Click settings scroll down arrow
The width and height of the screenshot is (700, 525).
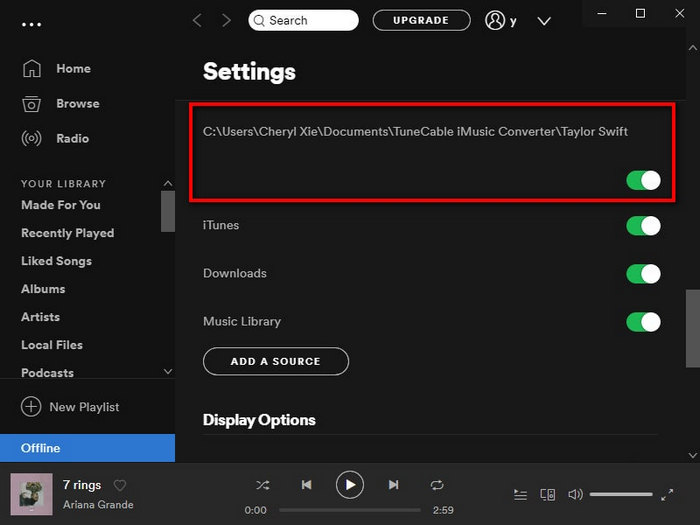[693, 455]
